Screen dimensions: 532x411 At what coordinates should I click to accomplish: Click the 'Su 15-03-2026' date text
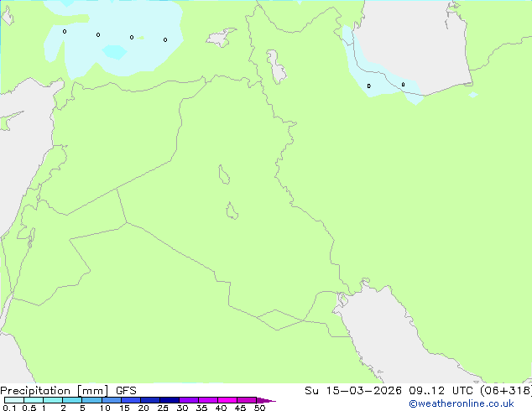[x=353, y=391]
